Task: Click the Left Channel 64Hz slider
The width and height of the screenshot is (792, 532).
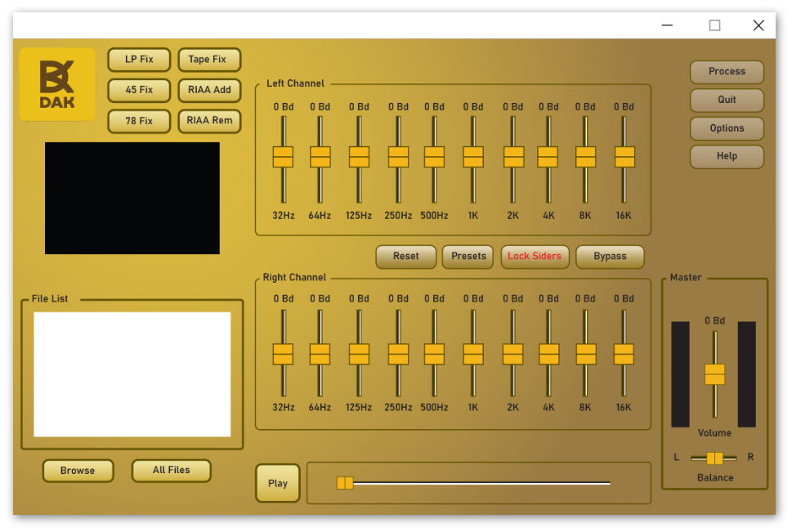Action: point(320,157)
